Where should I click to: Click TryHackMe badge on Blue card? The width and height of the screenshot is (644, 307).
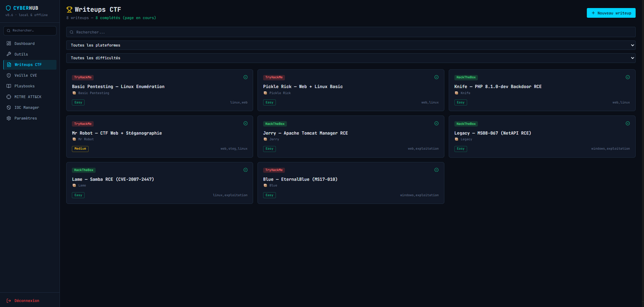(x=274, y=170)
